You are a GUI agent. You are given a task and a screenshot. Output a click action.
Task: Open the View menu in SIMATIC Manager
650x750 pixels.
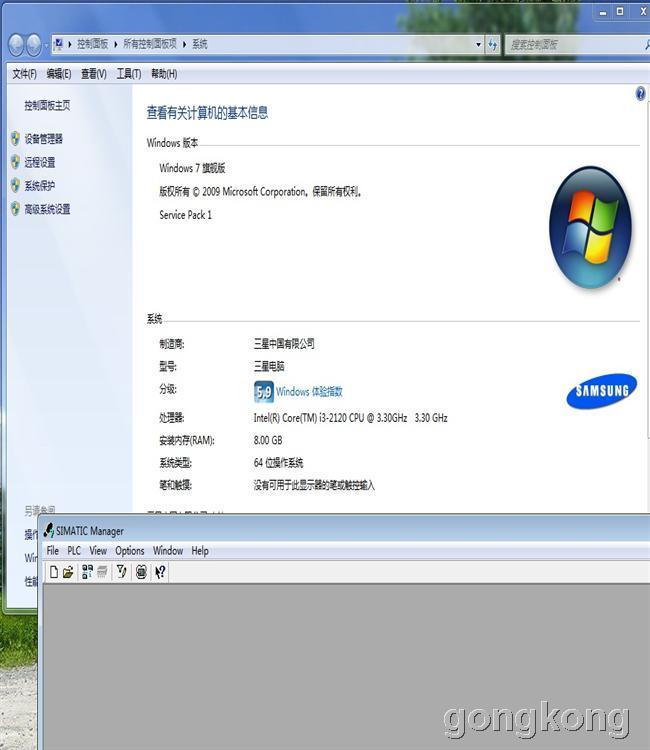click(x=98, y=551)
